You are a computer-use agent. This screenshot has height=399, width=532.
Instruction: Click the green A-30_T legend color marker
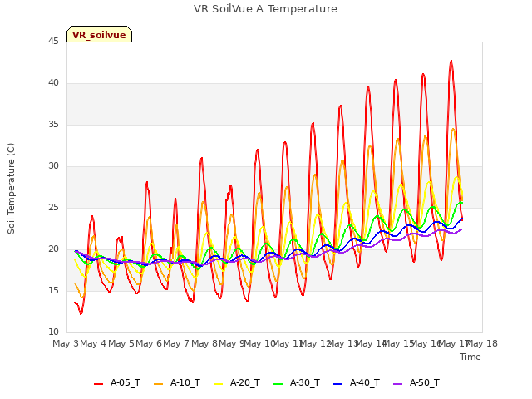[278, 384]
